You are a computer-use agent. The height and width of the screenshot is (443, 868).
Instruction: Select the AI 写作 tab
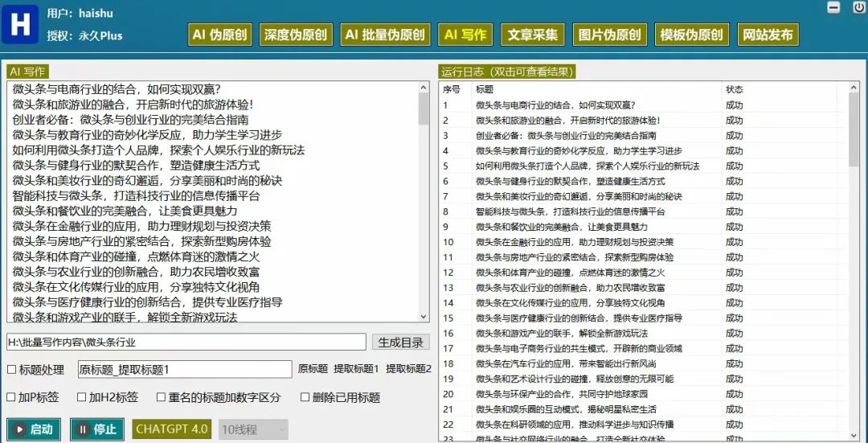(465, 35)
